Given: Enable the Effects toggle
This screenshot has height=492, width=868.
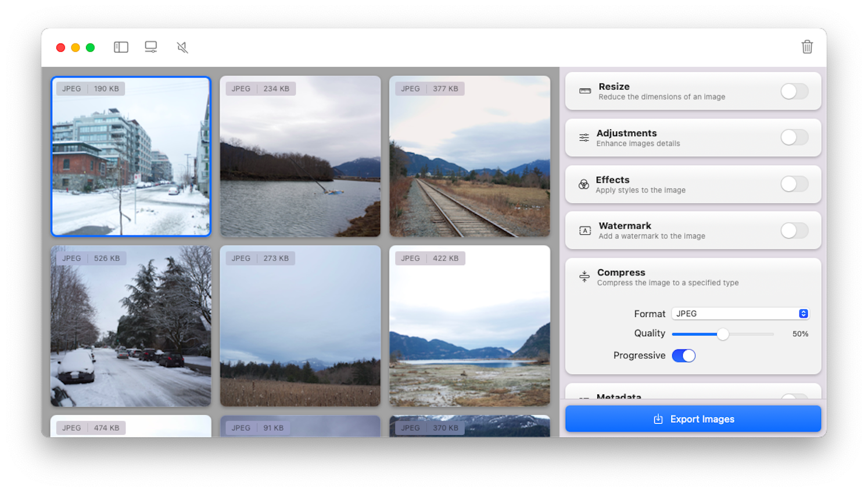Looking at the screenshot, I should pyautogui.click(x=794, y=184).
